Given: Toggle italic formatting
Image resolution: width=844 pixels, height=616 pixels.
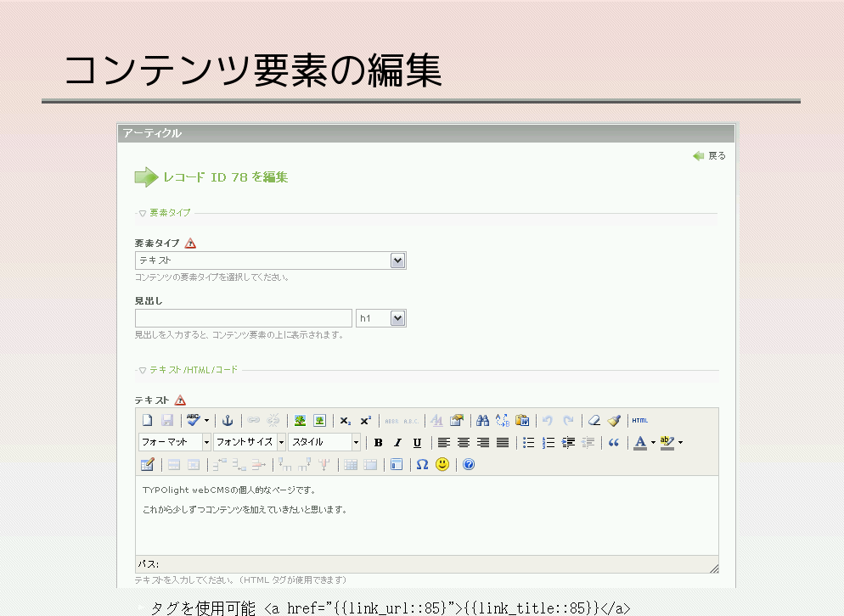Looking at the screenshot, I should (397, 442).
